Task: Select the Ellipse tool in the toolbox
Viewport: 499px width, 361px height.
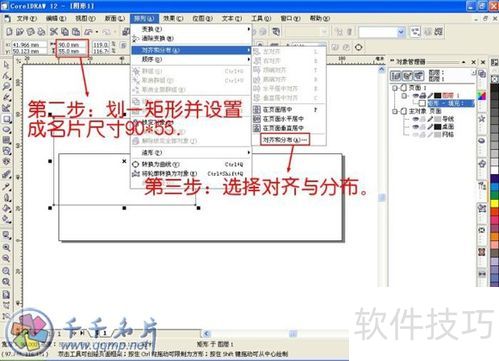Action: [6, 129]
